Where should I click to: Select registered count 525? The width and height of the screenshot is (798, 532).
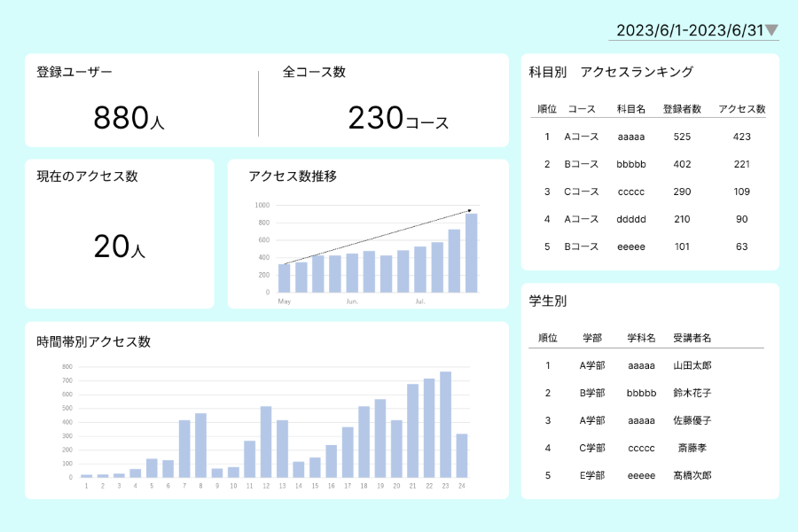[682, 137]
